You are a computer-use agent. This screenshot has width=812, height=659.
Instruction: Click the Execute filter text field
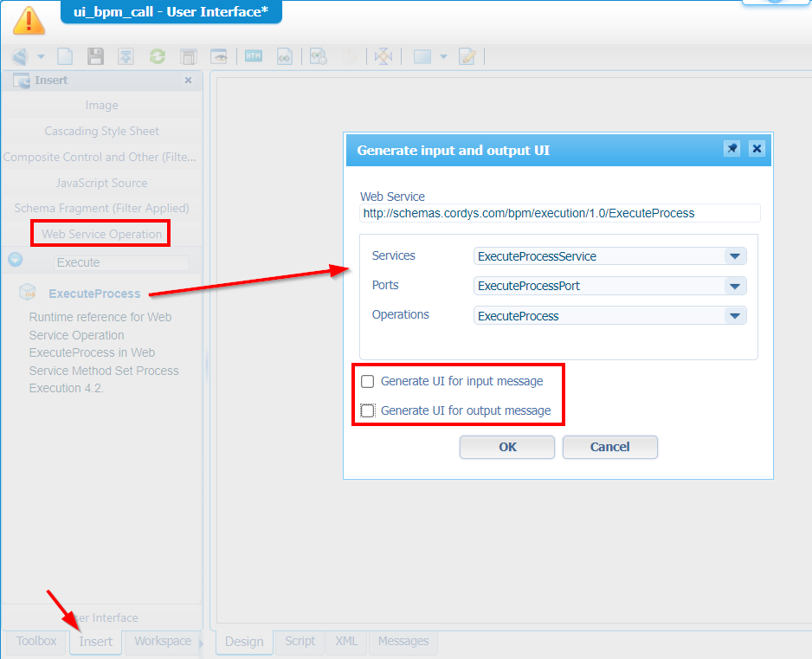(121, 262)
